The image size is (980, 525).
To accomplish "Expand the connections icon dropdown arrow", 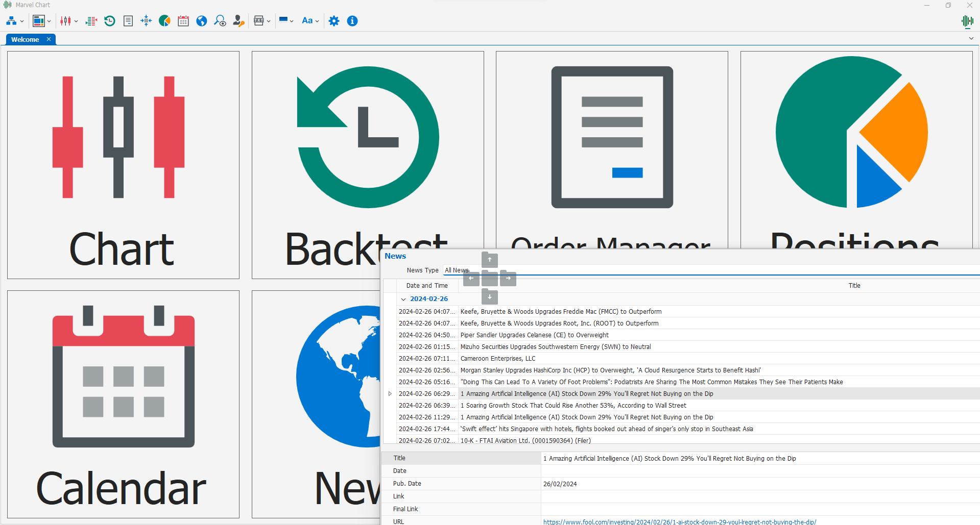I will tap(22, 21).
